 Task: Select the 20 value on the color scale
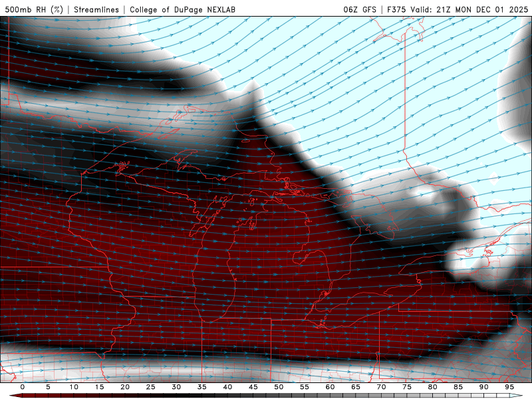click(125, 387)
